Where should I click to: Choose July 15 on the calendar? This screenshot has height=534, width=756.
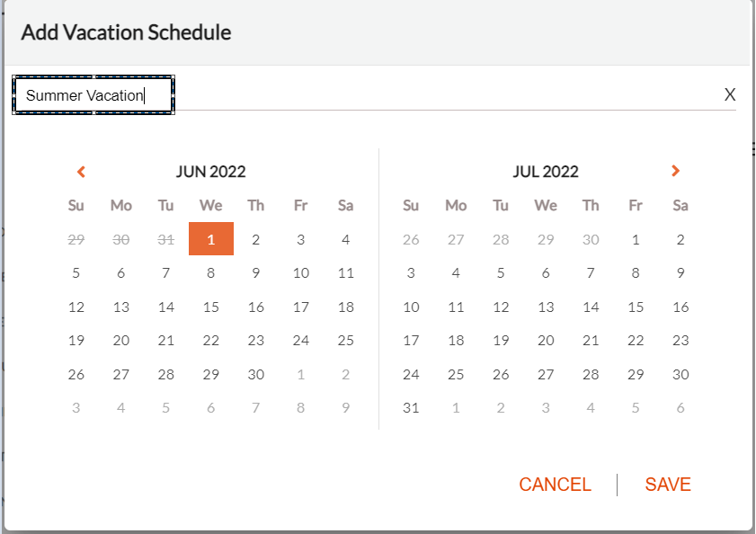pos(636,307)
